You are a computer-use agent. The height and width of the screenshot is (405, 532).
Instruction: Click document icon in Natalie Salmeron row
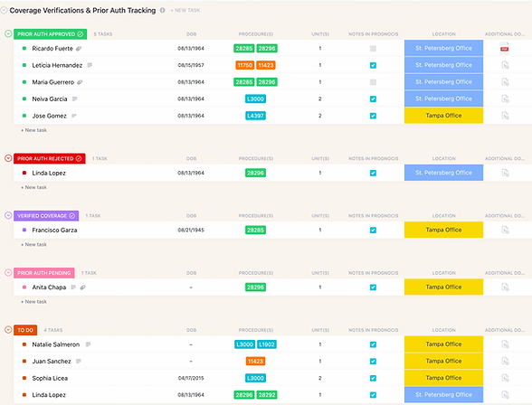tap(505, 344)
